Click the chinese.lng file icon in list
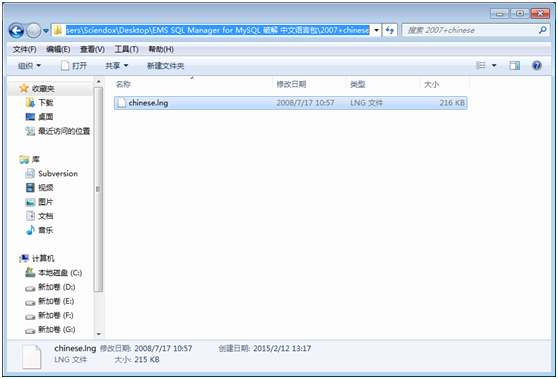This screenshot has height=379, width=558. [x=122, y=103]
